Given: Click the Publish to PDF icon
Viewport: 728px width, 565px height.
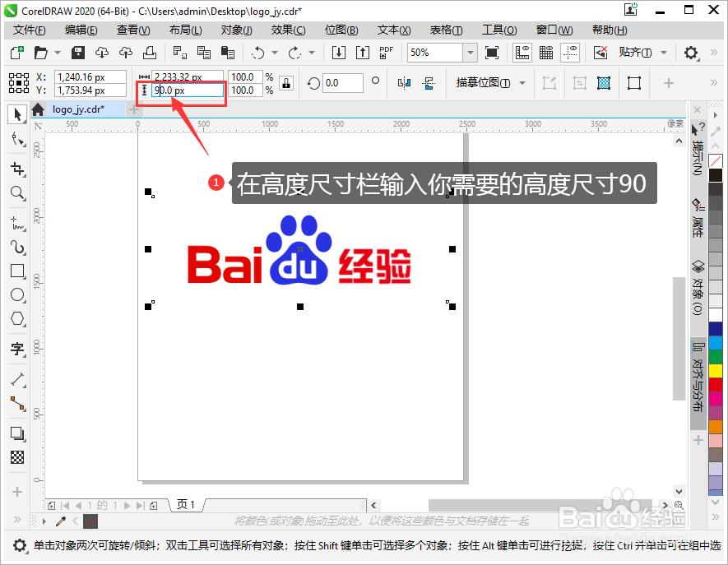Looking at the screenshot, I should [x=386, y=53].
